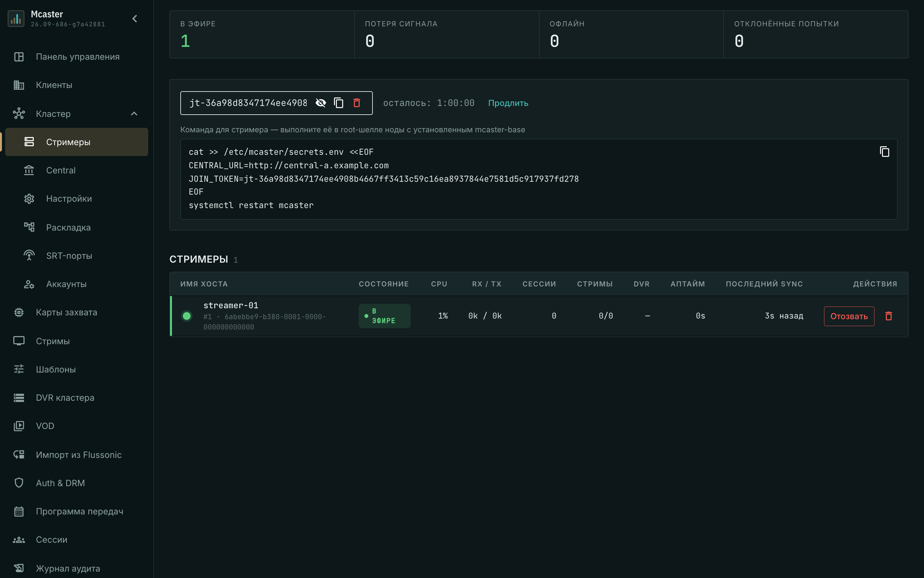Open the Клиенты section
The width and height of the screenshot is (924, 578).
(77, 85)
